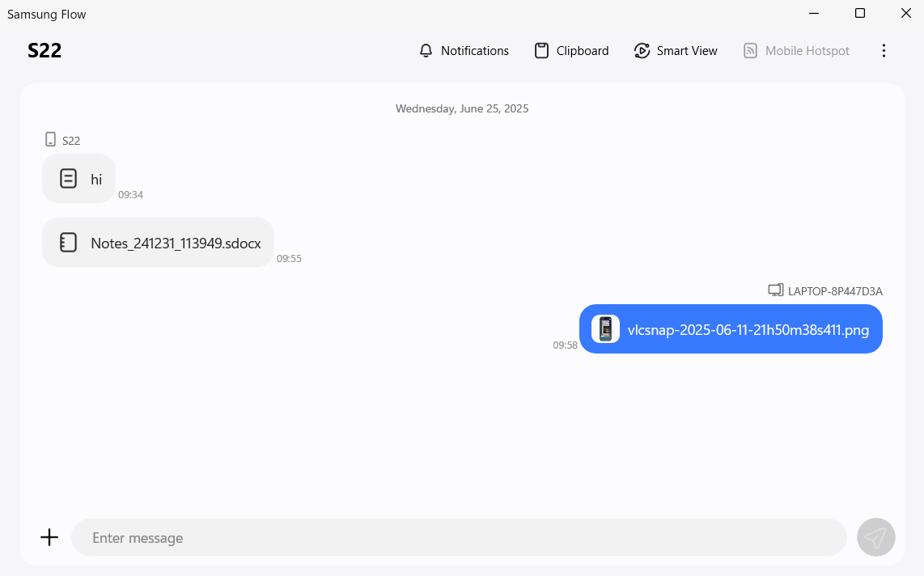
Task: Click the Clipboard text label
Action: coord(583,50)
